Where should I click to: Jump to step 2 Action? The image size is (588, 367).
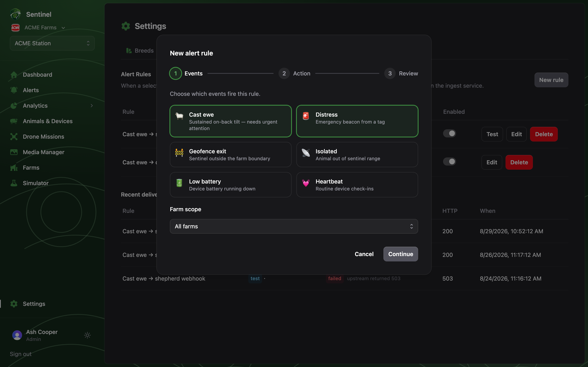coord(294,73)
